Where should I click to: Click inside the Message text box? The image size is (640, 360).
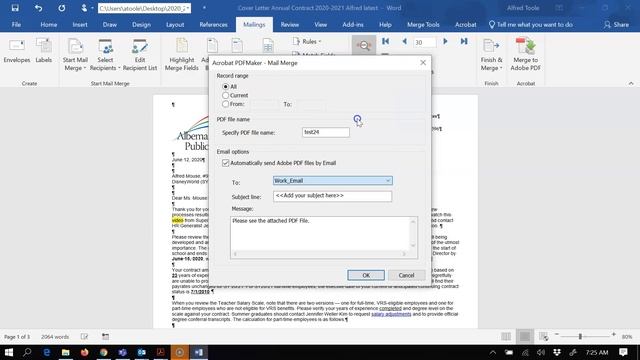[320, 233]
